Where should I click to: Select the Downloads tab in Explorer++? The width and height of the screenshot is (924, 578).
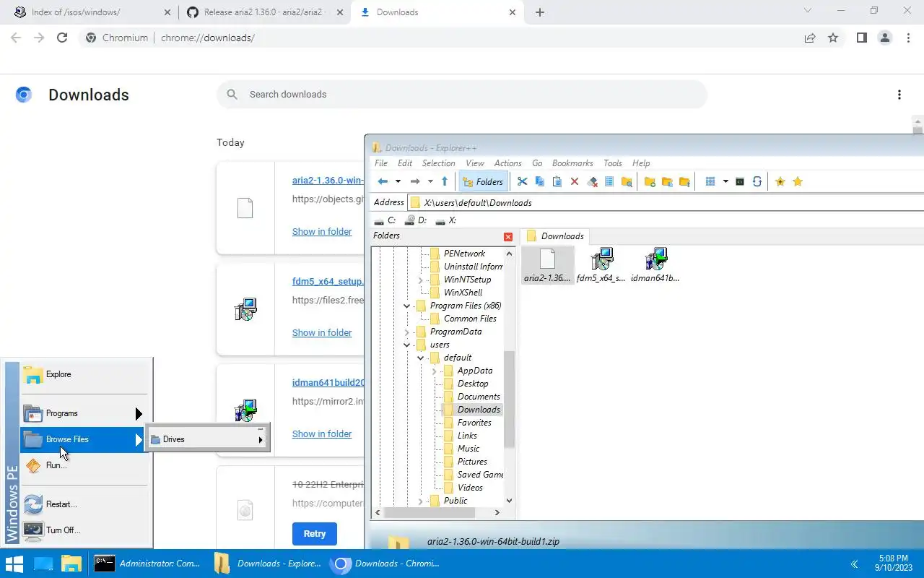pos(555,236)
